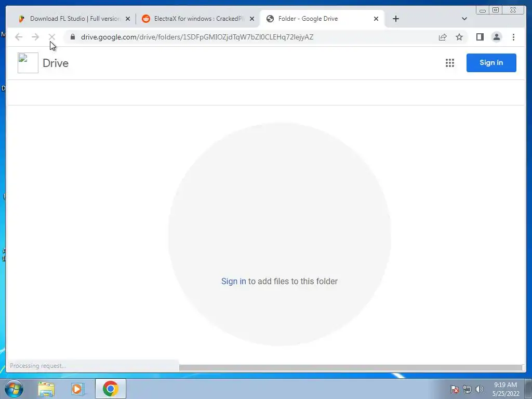Click the horizontal scrollbar at the bottom
The height and width of the screenshot is (399, 532).
pyautogui.click(x=351, y=368)
